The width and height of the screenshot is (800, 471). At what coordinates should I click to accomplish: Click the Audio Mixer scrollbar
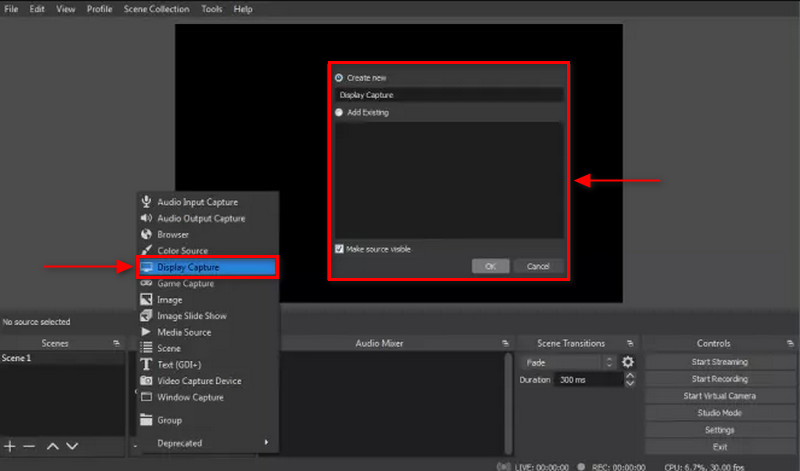click(x=508, y=403)
